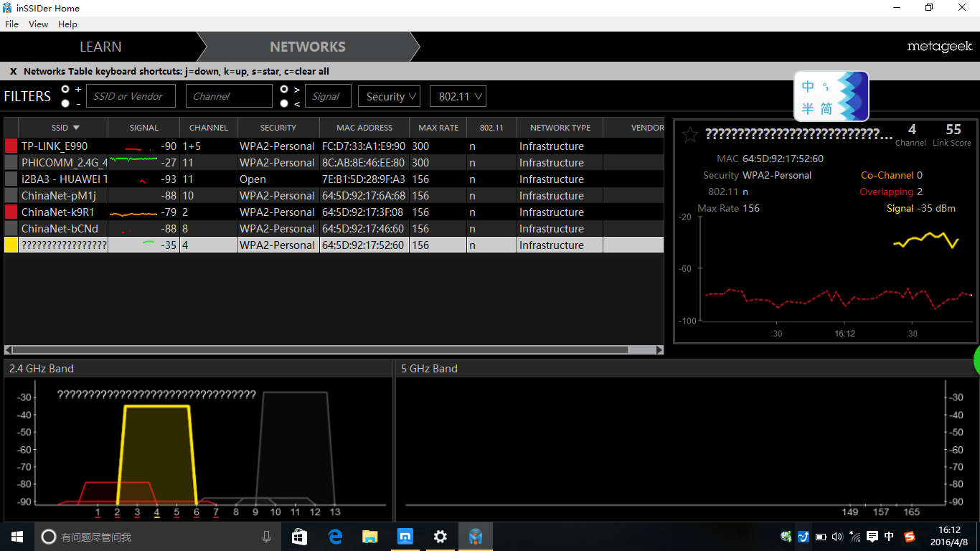Click the Chinese IME indicator in tray
This screenshot has width=980, height=551.
click(890, 537)
